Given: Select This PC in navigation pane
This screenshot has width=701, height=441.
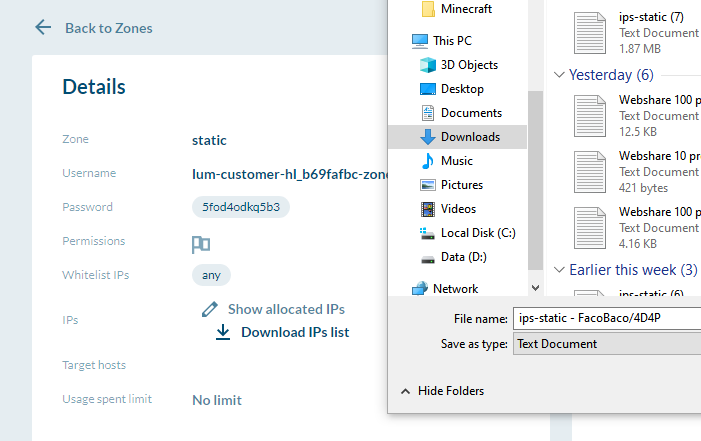Looking at the screenshot, I should pyautogui.click(x=452, y=41).
